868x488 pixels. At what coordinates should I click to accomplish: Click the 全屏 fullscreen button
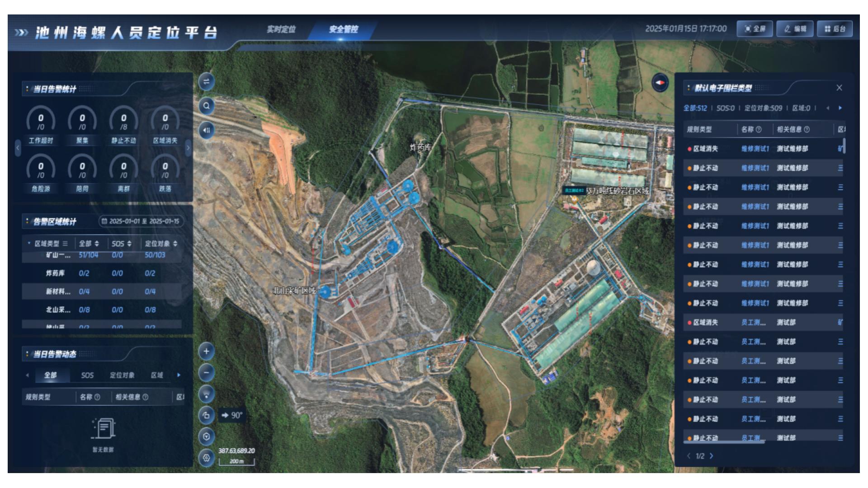click(755, 29)
